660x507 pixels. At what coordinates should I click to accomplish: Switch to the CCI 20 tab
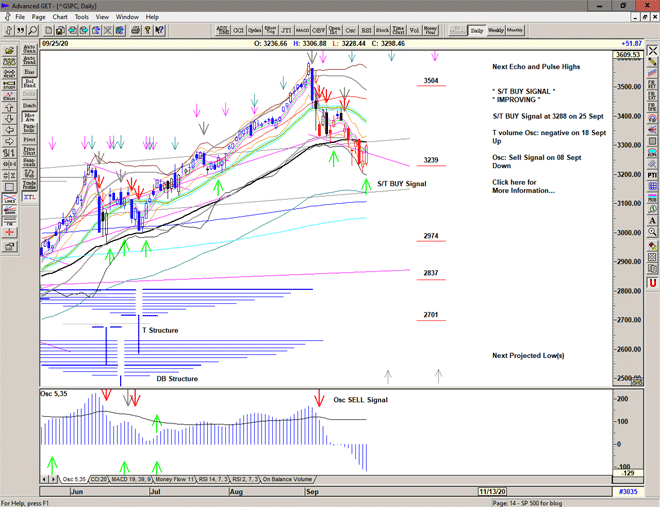point(99,479)
